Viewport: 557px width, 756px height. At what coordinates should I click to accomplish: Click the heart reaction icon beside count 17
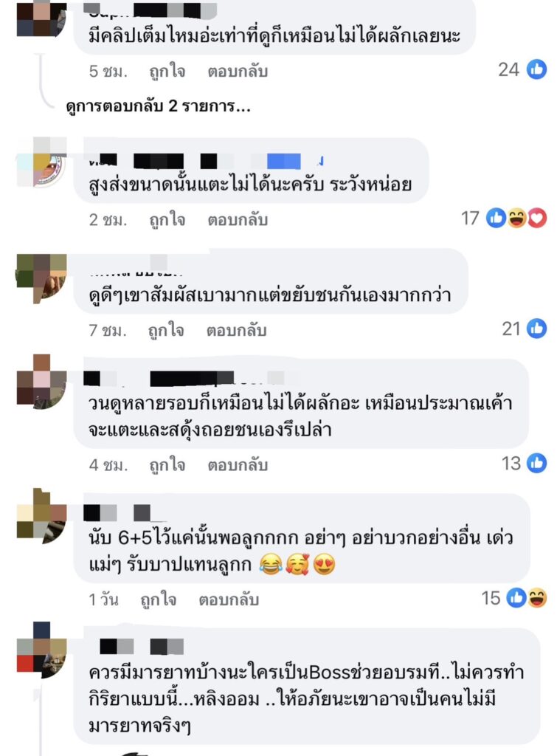[x=537, y=219]
